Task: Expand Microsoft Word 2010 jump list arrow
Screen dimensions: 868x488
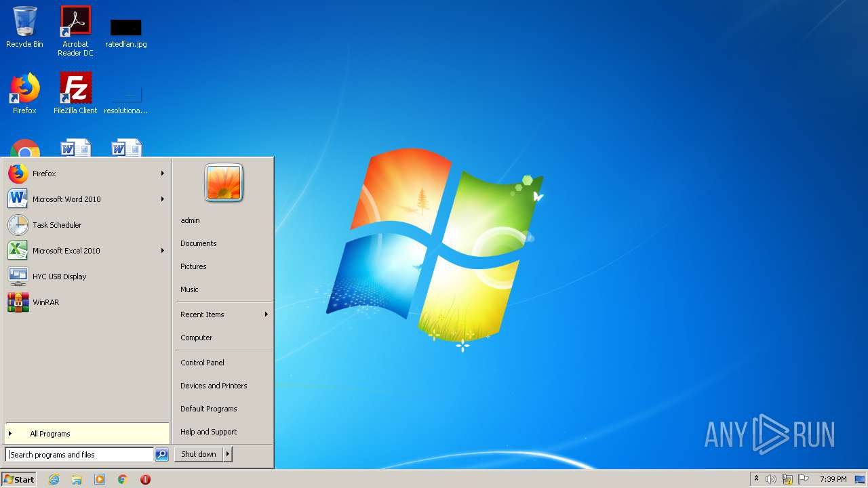Action: (x=163, y=199)
